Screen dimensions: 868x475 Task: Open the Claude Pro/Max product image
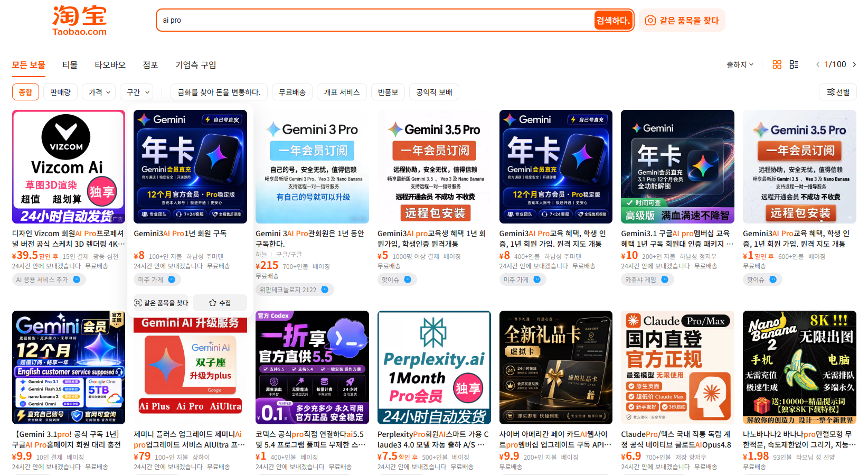(677, 367)
